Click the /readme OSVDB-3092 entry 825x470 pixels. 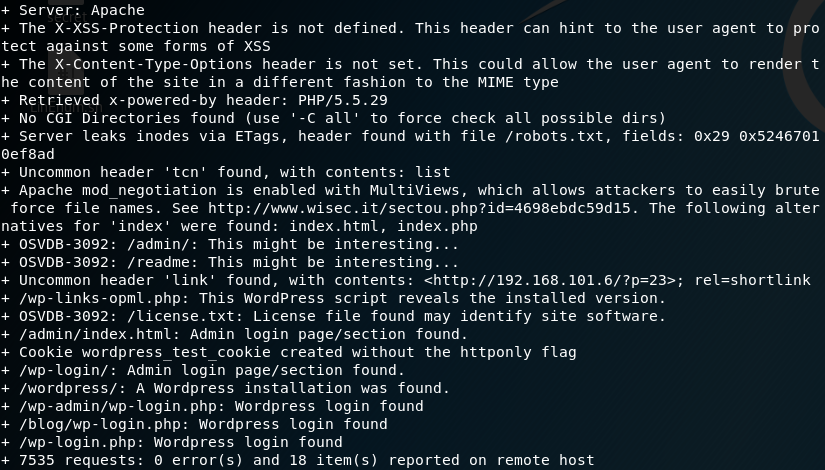[x=229, y=262]
